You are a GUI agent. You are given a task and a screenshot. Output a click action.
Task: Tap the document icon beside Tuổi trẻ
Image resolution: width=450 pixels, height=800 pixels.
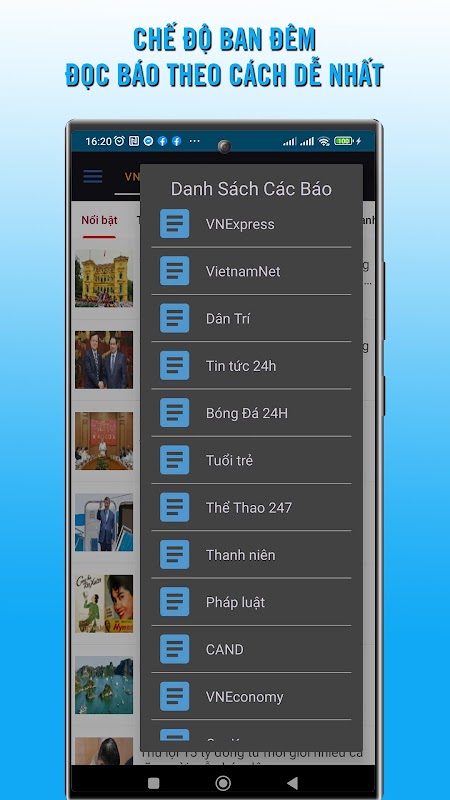pos(174,460)
